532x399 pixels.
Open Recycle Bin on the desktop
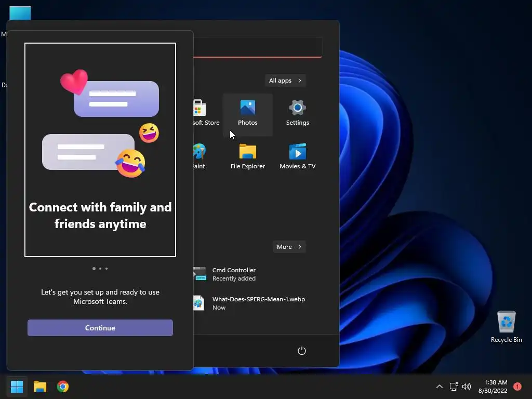(x=506, y=327)
